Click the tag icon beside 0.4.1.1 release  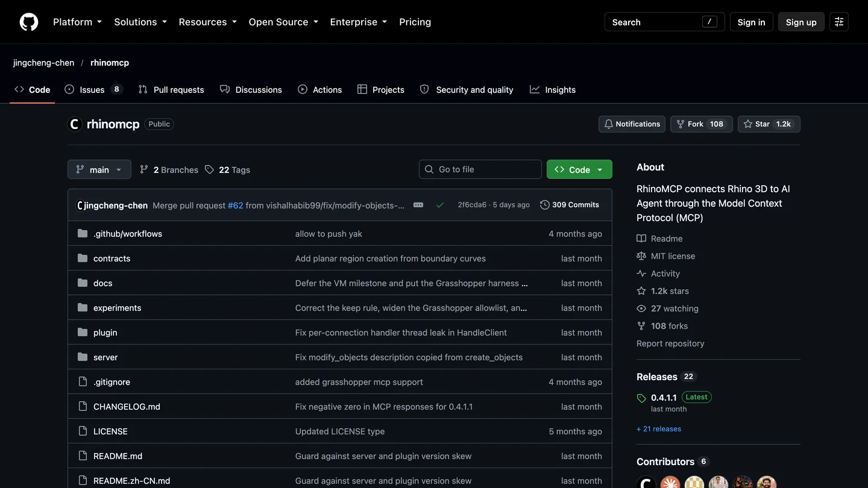(641, 398)
